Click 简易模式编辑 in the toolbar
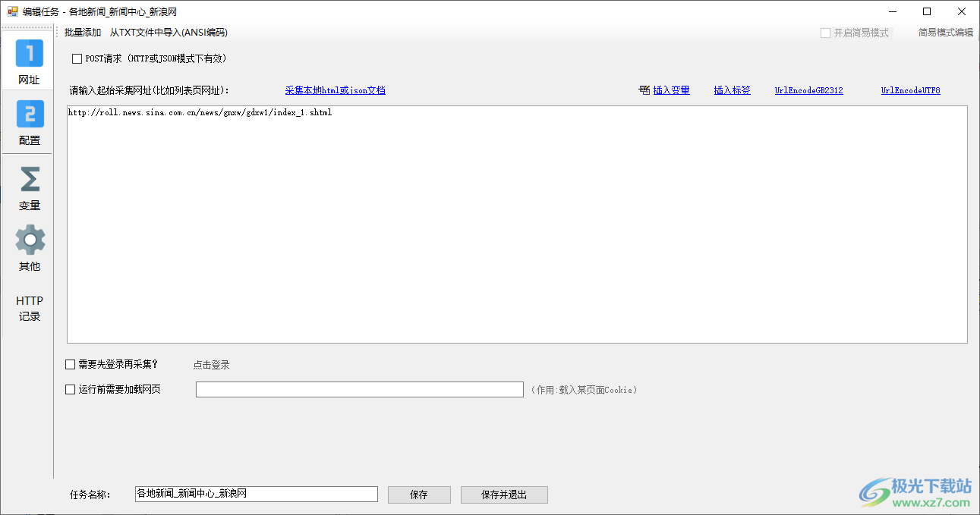Screen dimensions: 980x515 click(x=945, y=33)
